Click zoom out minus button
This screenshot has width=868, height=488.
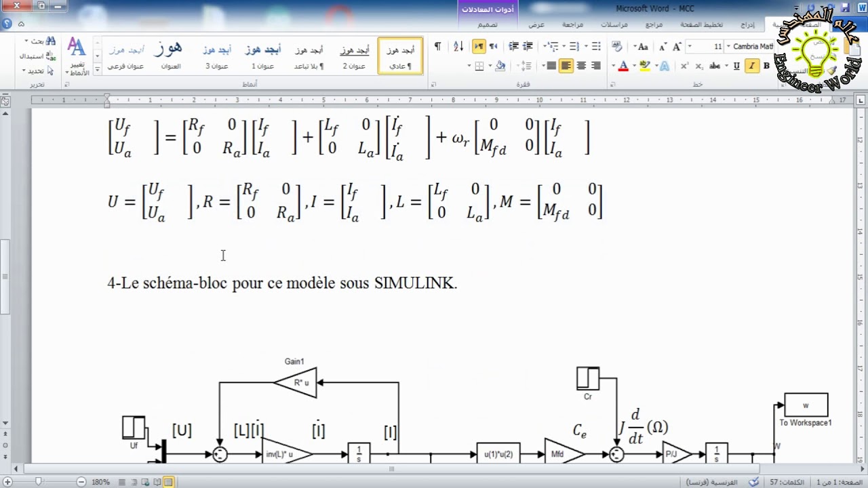[81, 482]
